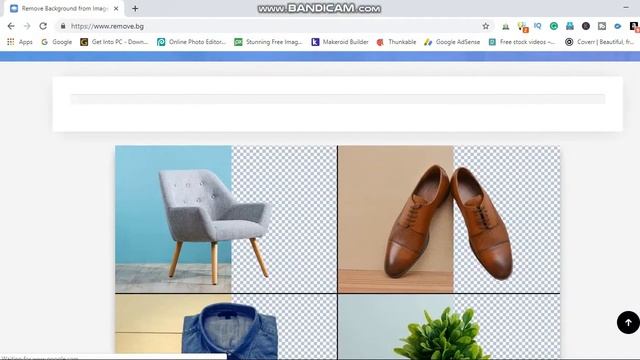
Task: Select the green plant sample image
Action: pos(449,327)
